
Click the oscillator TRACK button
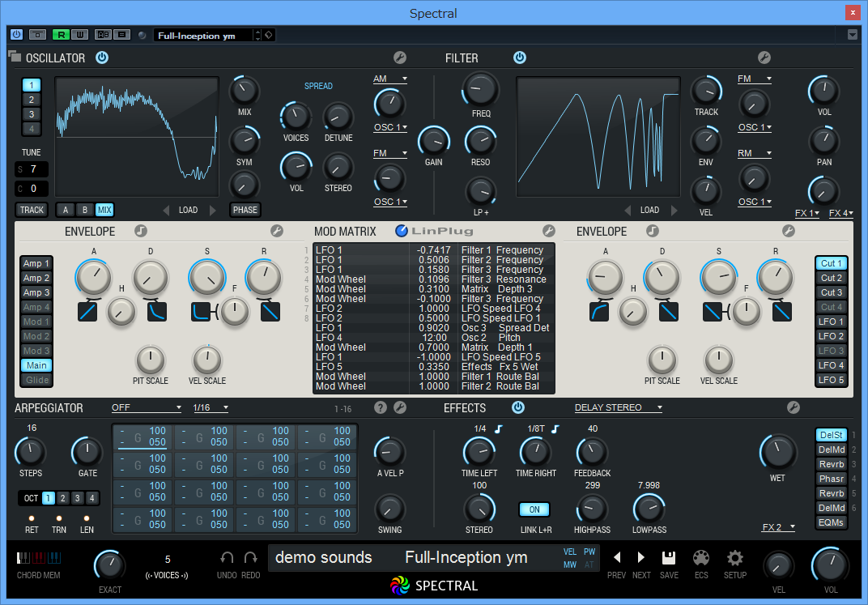tap(32, 210)
